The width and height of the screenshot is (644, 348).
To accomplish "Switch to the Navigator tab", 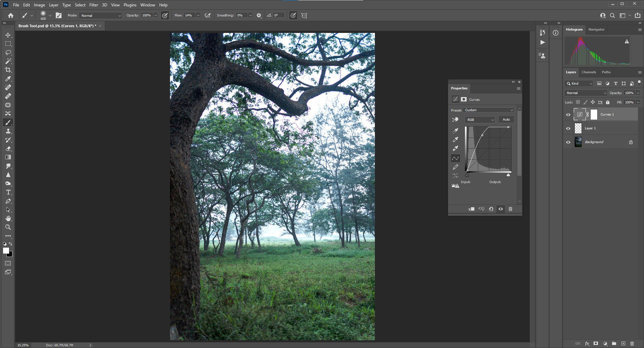I will 596,30.
